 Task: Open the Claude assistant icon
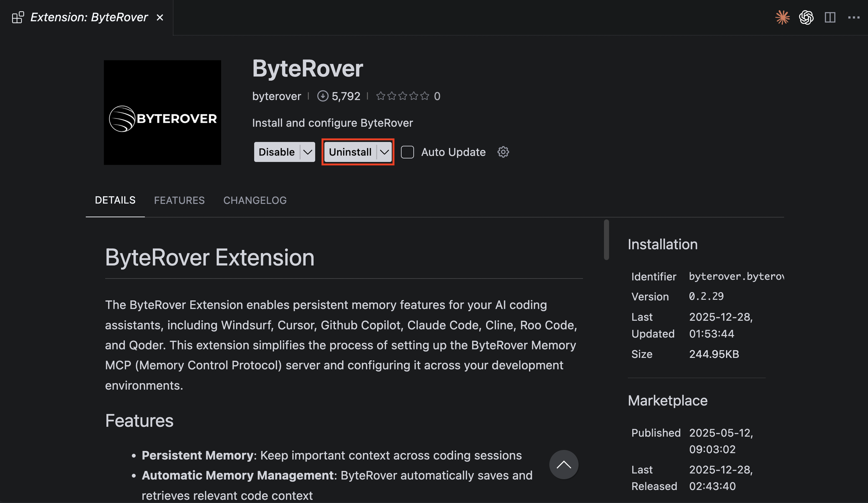[x=783, y=17]
